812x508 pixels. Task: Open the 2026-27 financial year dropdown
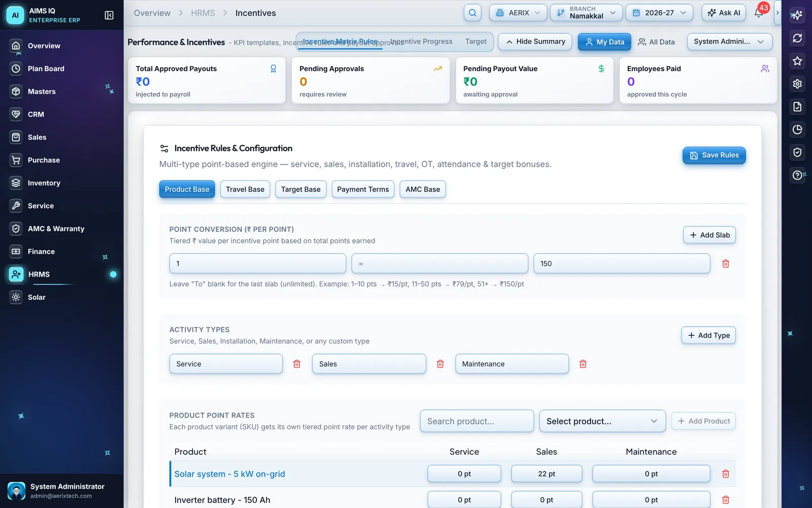[x=659, y=13]
